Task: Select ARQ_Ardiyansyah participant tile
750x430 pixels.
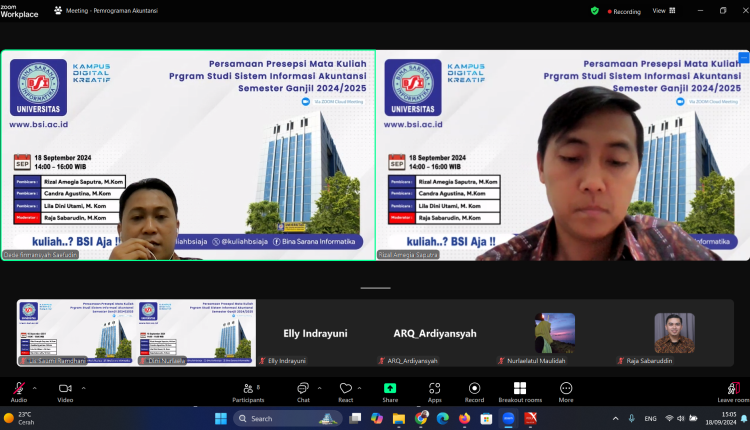Action: click(435, 333)
